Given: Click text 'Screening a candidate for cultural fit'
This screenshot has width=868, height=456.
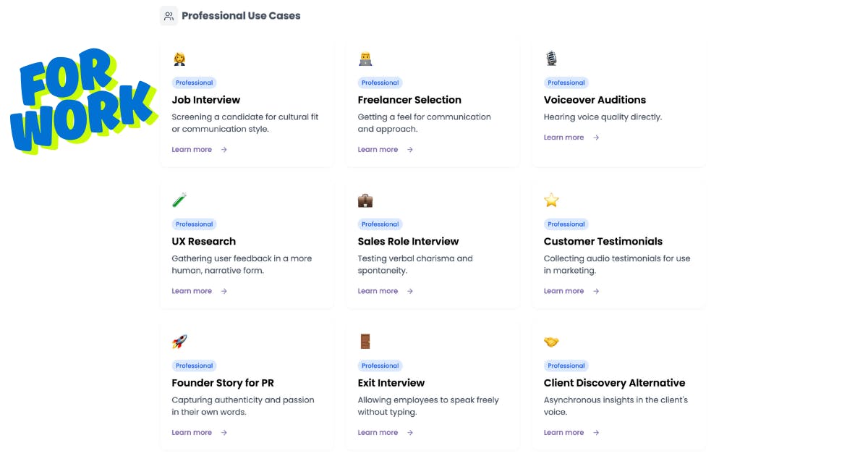Looking at the screenshot, I should (x=245, y=117).
